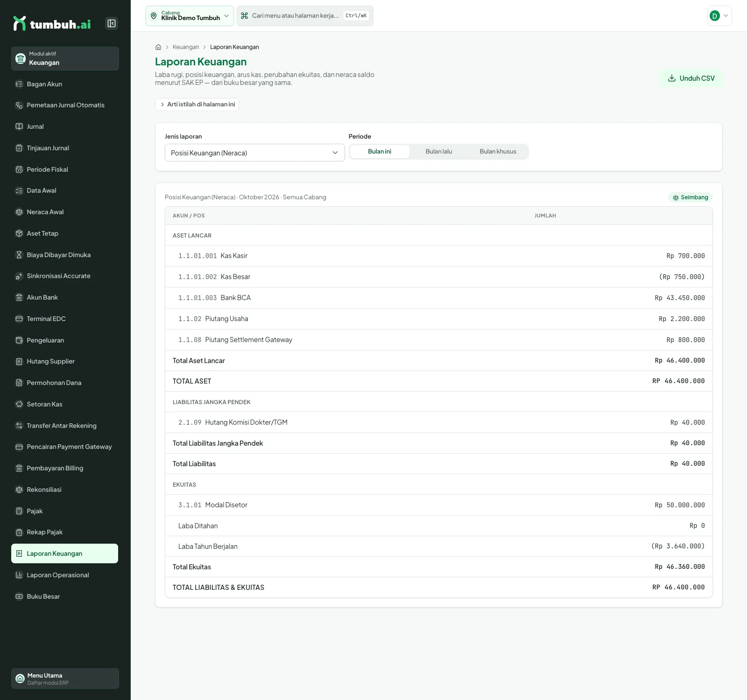The width and height of the screenshot is (747, 700).
Task: Click the Hutang Komisi Dokter/TGM row
Action: click(x=439, y=422)
